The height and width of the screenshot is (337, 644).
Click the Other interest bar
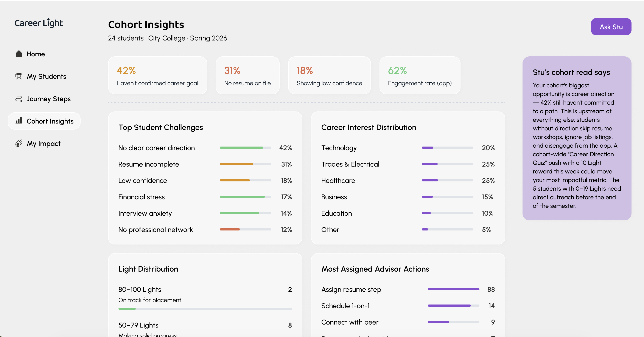click(448, 229)
